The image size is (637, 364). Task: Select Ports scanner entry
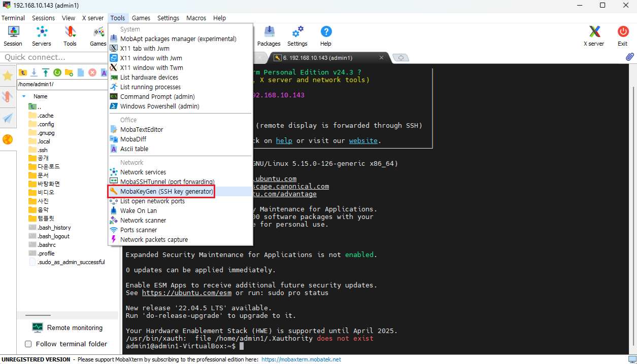pos(180,230)
